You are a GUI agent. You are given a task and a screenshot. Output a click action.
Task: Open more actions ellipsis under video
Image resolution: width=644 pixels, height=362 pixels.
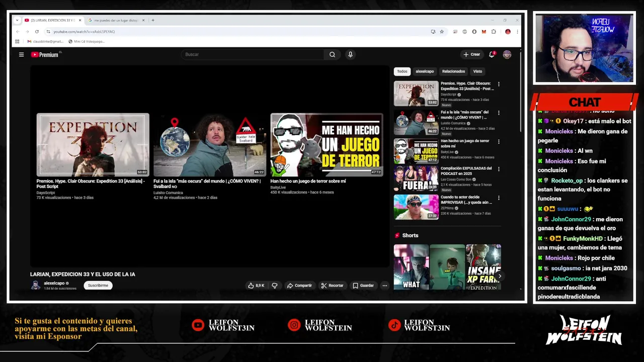click(384, 286)
